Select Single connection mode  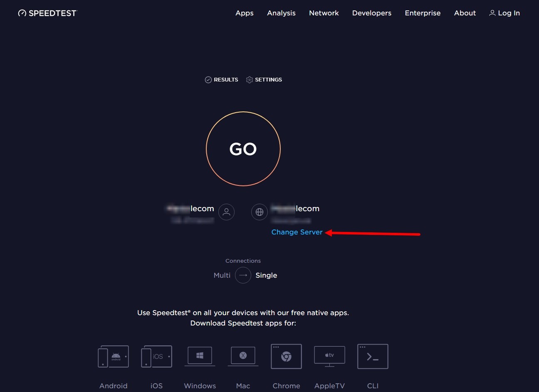coord(266,275)
